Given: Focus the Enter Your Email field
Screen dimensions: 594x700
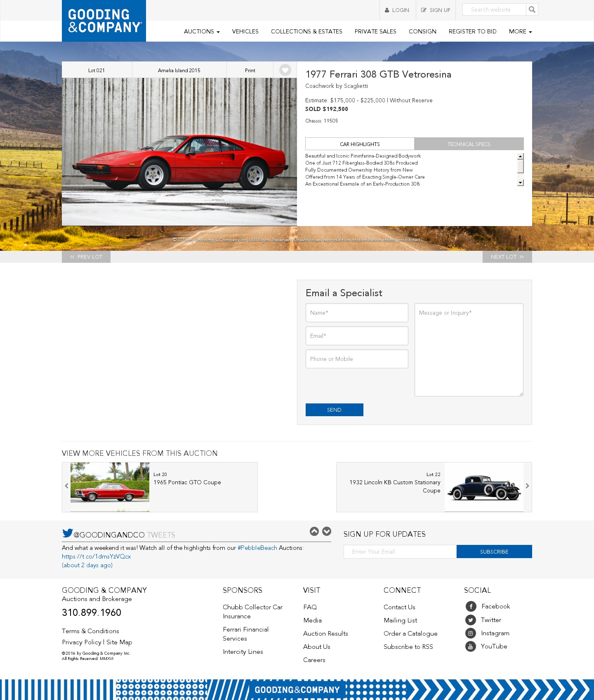Looking at the screenshot, I should click(x=400, y=552).
